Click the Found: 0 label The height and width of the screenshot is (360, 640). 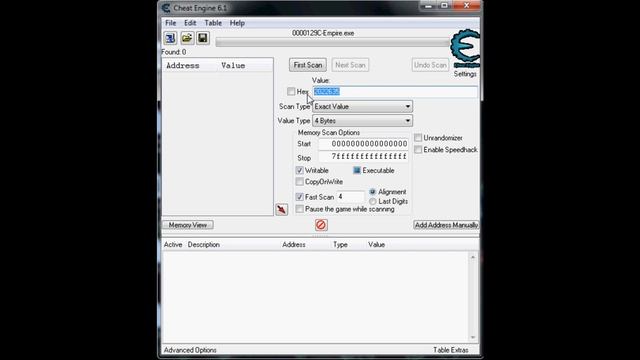174,52
